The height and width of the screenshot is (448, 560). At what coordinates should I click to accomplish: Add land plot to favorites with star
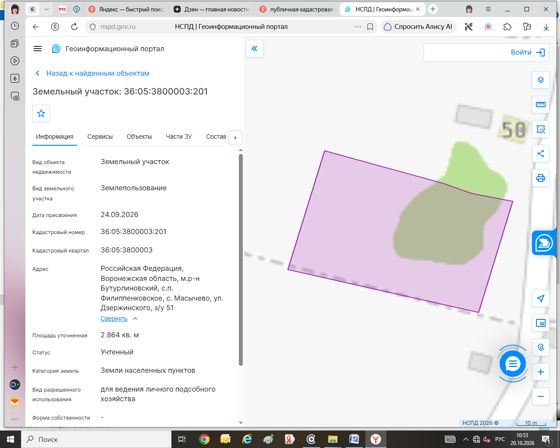tap(41, 114)
